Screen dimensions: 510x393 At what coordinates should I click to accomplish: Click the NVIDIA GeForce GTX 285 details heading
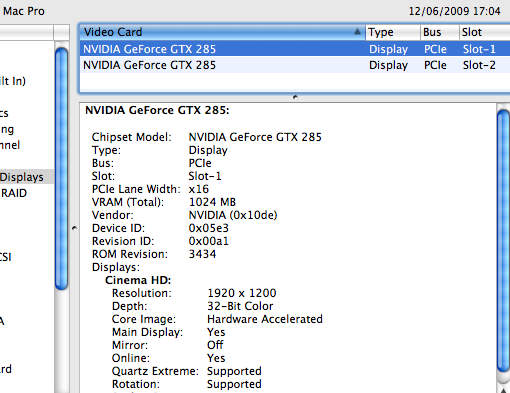[x=157, y=110]
